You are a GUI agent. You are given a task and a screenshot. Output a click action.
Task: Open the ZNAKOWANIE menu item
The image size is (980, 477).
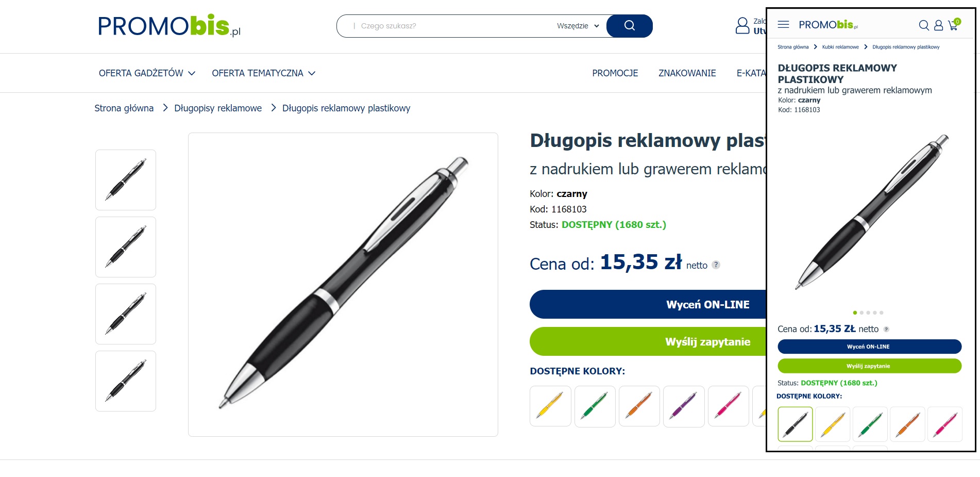click(x=687, y=73)
